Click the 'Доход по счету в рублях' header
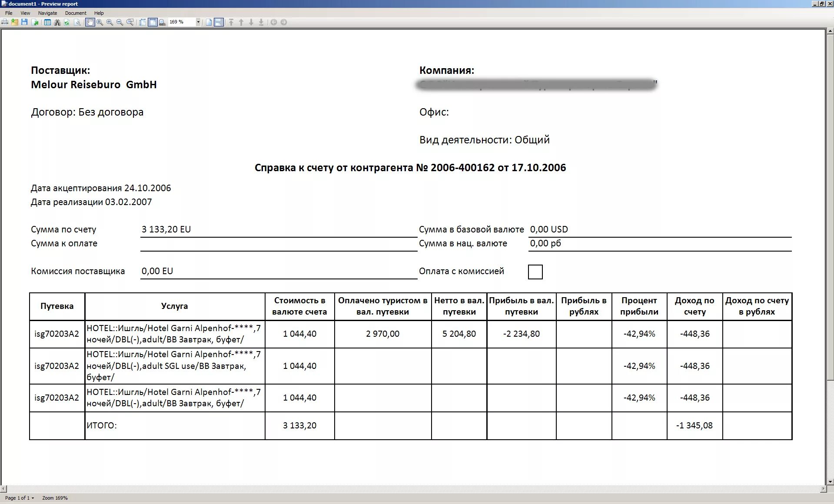The height and width of the screenshot is (504, 834). (x=757, y=306)
